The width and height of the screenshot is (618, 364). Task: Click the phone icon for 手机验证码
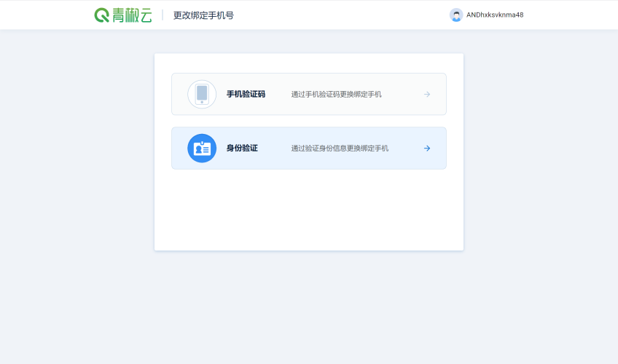(x=202, y=94)
